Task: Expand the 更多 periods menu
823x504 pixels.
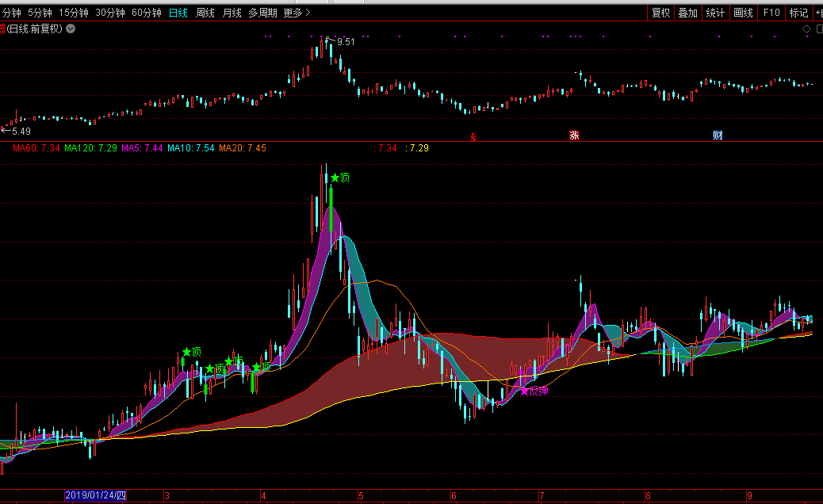Action: 296,13
